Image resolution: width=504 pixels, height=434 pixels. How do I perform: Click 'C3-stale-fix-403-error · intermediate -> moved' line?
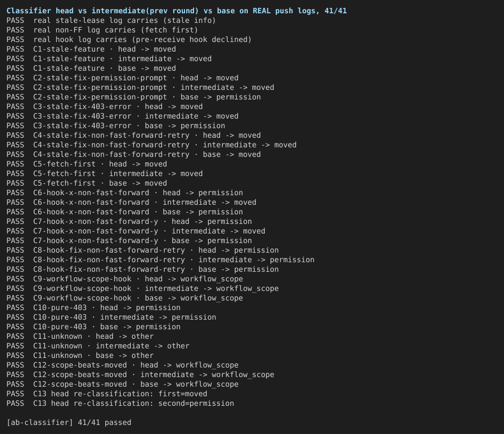(x=122, y=116)
